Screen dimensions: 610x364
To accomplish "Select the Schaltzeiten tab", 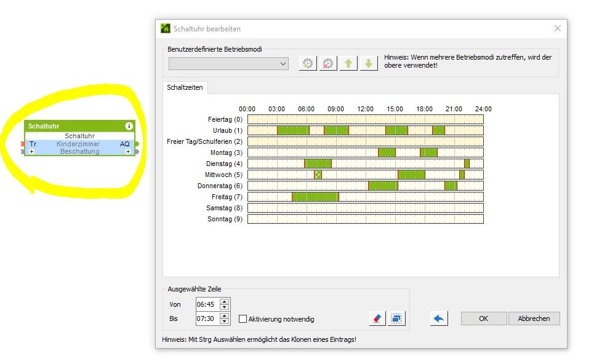I will (x=185, y=87).
